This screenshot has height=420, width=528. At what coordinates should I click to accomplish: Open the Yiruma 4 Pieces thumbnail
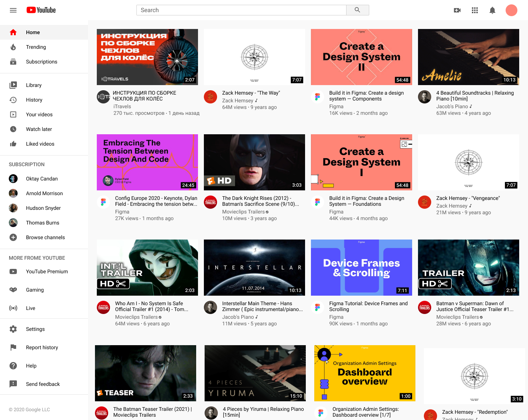pos(255,373)
